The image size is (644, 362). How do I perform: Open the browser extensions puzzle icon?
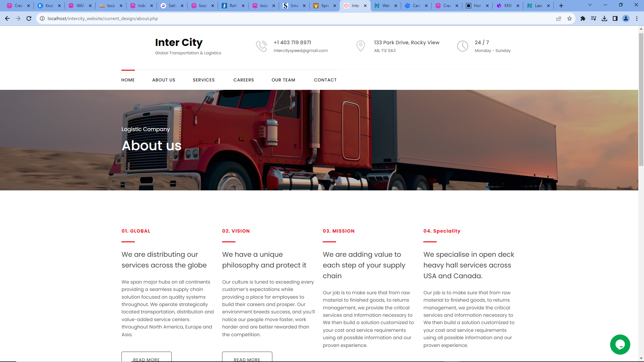583,18
